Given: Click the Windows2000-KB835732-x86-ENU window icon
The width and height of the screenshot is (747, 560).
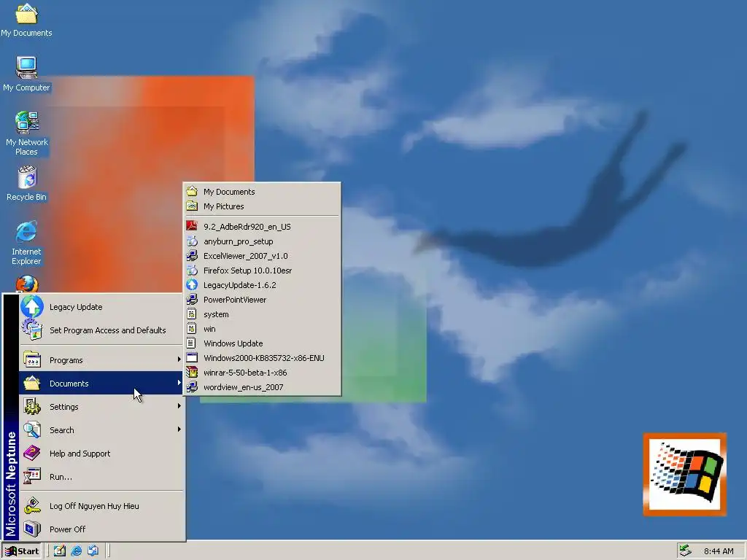Looking at the screenshot, I should click(x=192, y=357).
